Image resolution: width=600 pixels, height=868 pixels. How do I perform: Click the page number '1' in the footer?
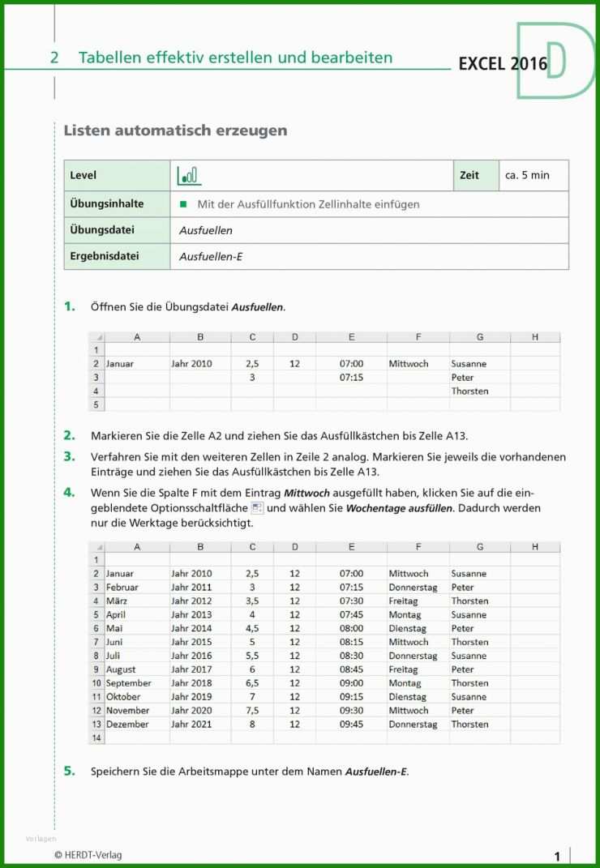pos(557,857)
